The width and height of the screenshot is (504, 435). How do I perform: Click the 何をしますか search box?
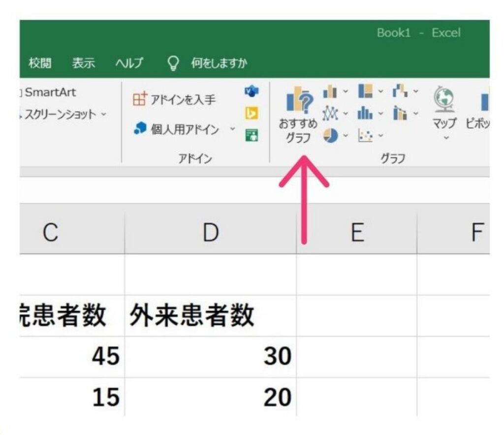[219, 63]
